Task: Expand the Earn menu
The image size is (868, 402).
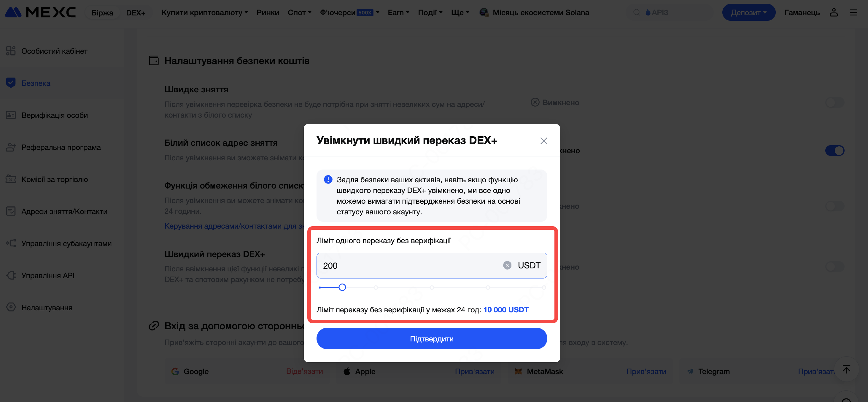Action: pos(398,12)
